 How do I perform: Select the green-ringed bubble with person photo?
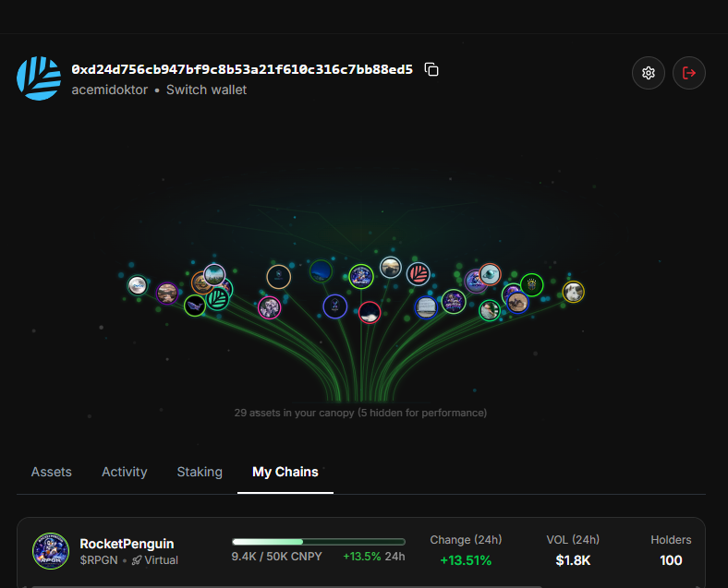pos(490,310)
